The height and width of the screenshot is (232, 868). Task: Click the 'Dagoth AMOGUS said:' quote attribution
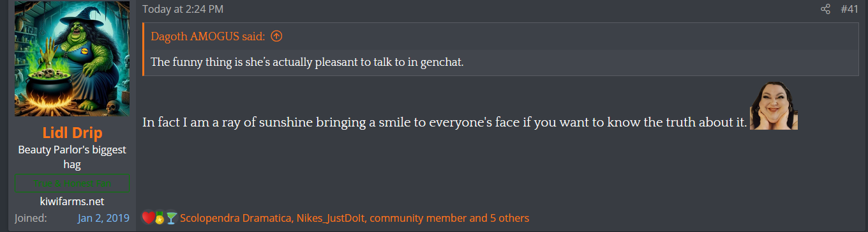click(208, 36)
